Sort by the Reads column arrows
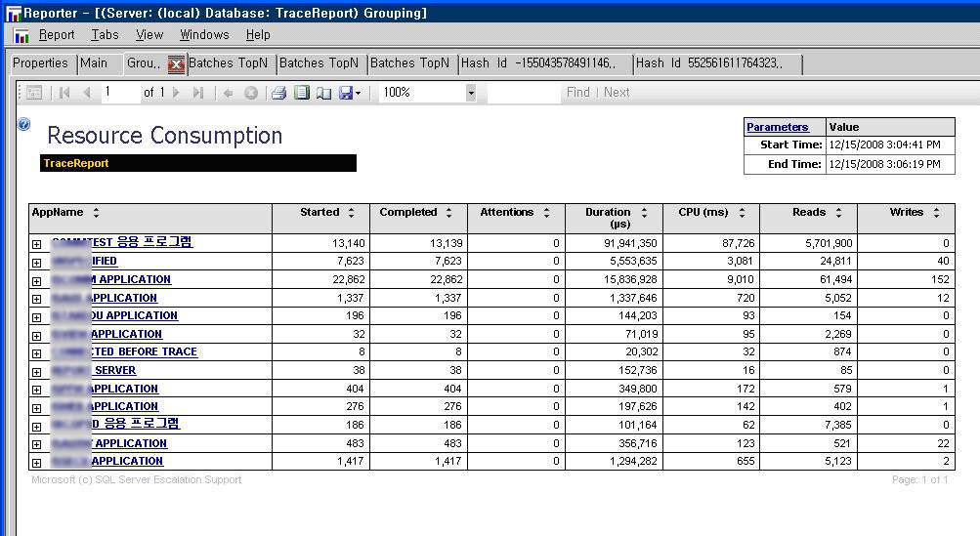Image resolution: width=980 pixels, height=536 pixels. tap(838, 213)
